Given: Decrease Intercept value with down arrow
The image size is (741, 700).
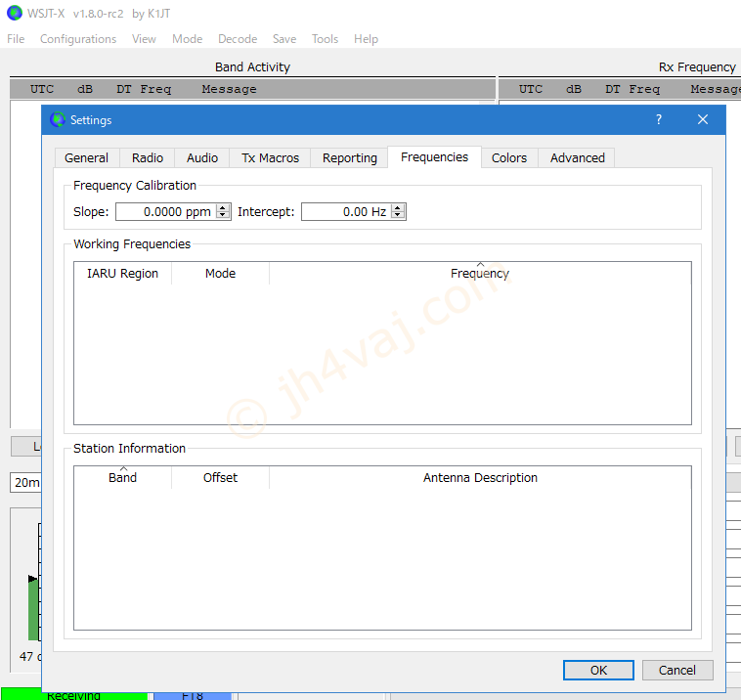Looking at the screenshot, I should pyautogui.click(x=399, y=215).
